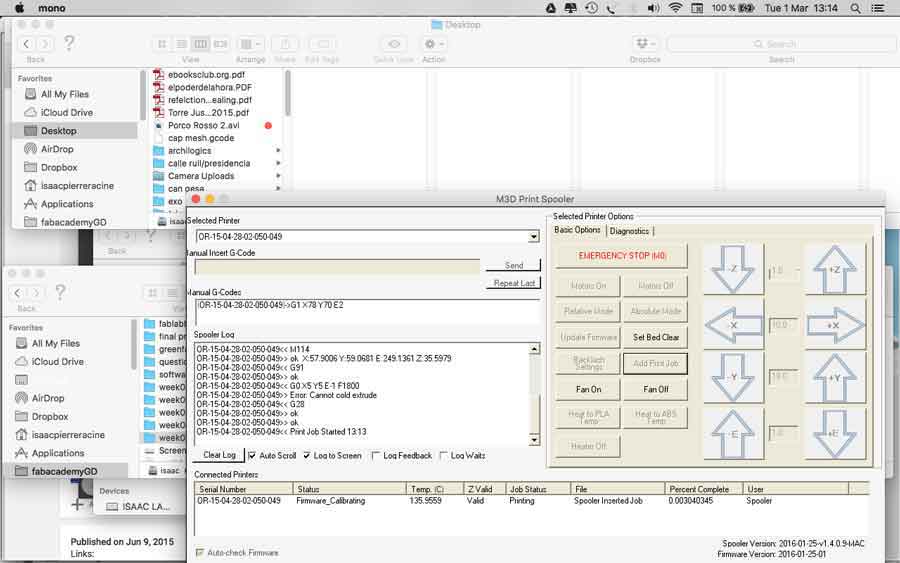
Task: Retract filament with -E arrow
Action: (x=733, y=433)
